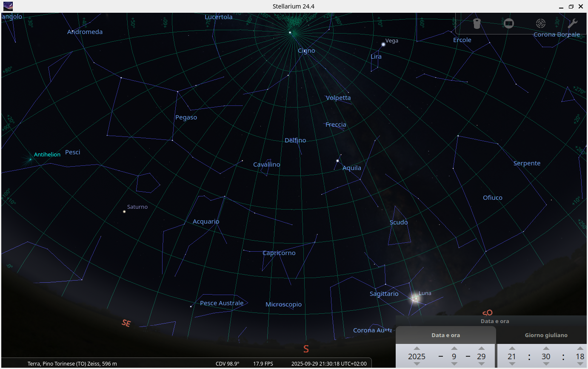Select the Luna near Sagittario

tap(414, 299)
